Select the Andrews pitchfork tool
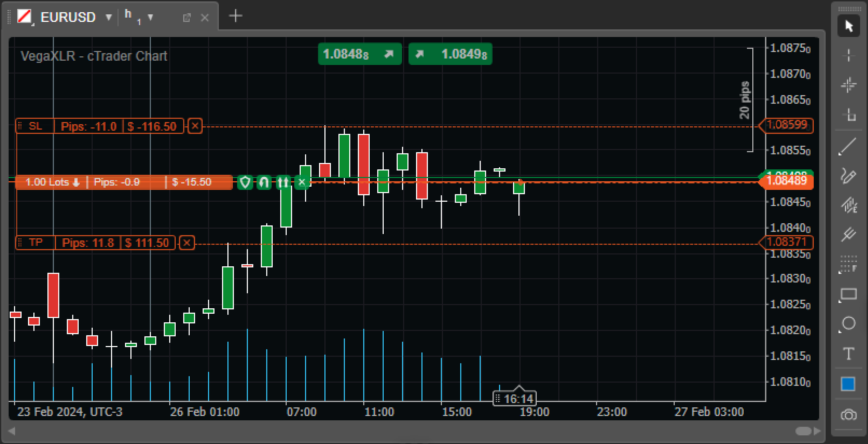This screenshot has width=868, height=444. point(848,235)
